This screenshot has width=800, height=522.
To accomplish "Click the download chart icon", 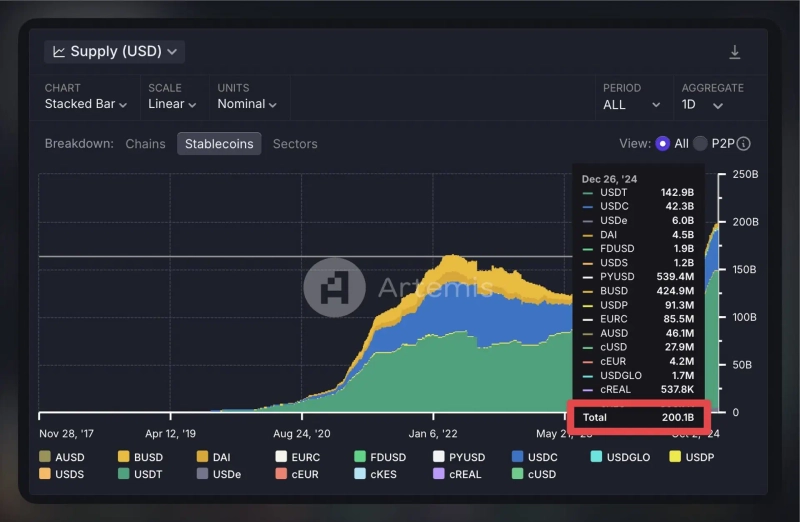I will pos(735,52).
